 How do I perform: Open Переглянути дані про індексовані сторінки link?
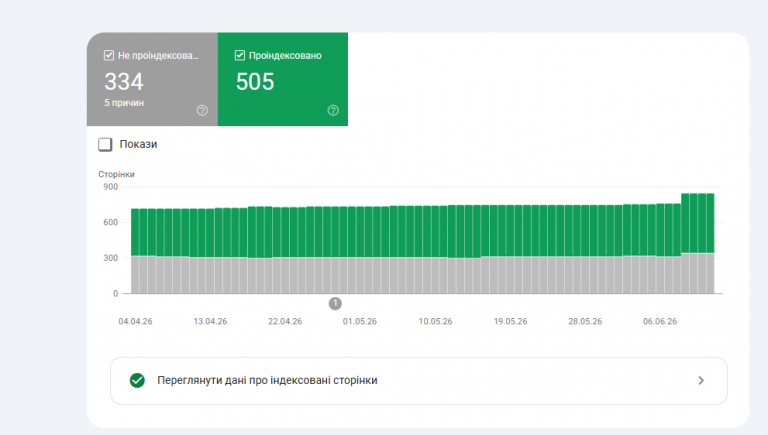(419, 381)
